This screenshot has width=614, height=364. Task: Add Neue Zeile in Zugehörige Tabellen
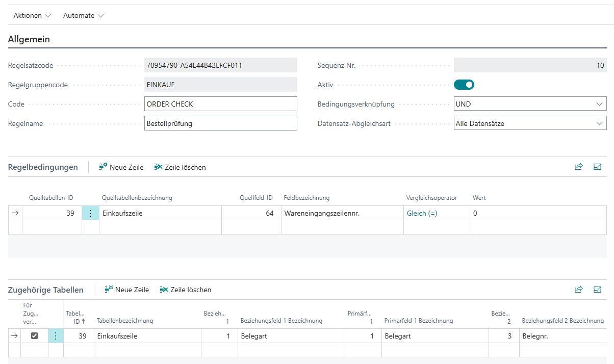point(127,290)
